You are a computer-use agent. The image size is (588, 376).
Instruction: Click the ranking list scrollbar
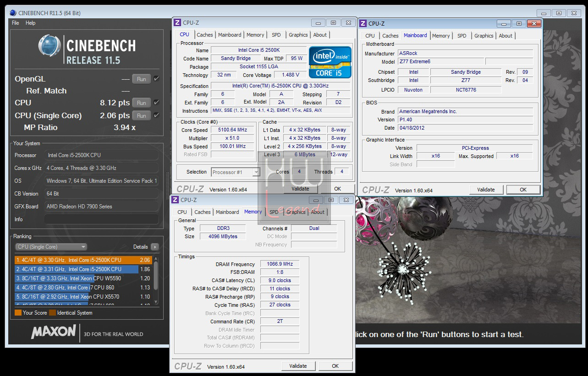coord(156,280)
